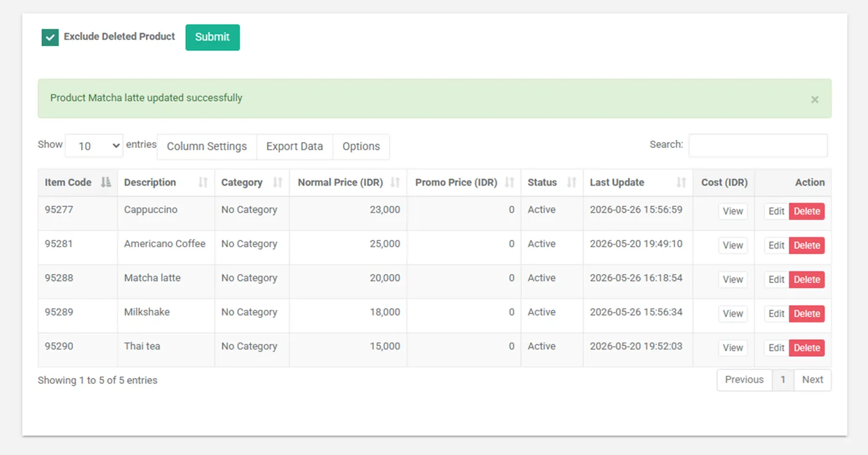Delete the Thai tea product
The height and width of the screenshot is (455, 868).
807,348
